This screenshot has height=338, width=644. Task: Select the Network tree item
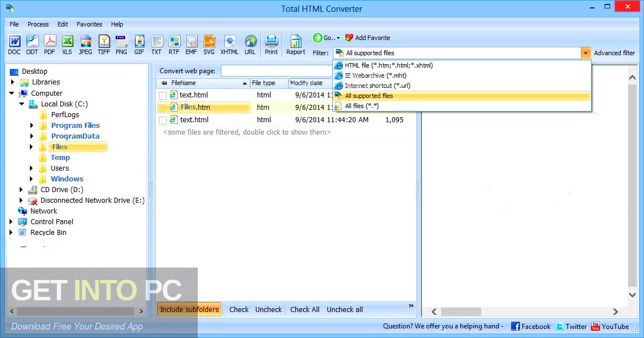click(43, 211)
